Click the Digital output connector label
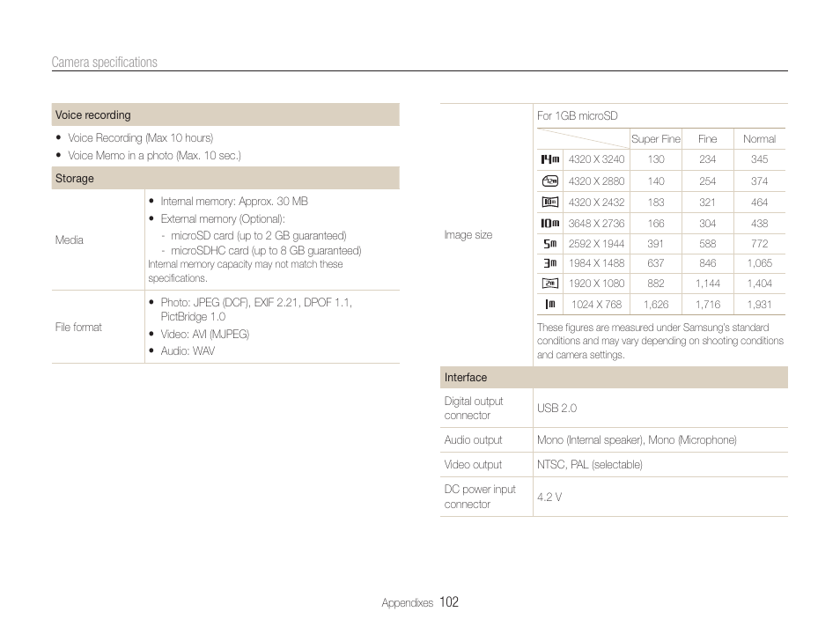 [x=474, y=409]
